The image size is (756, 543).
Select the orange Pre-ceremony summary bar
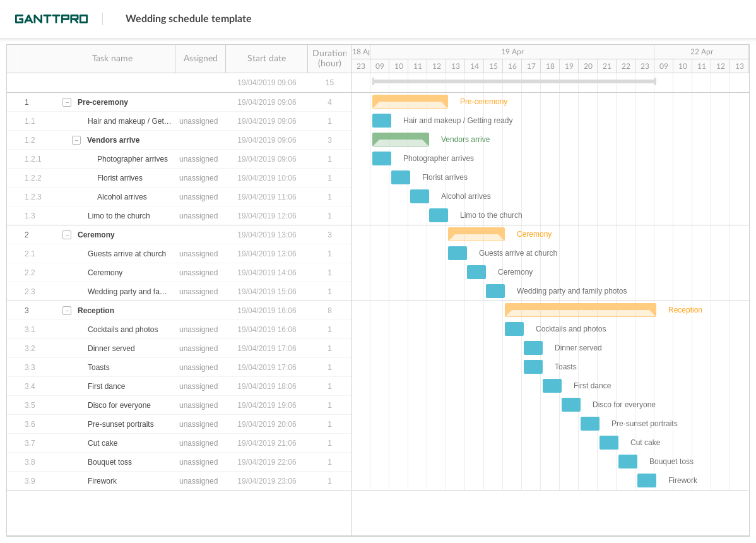click(410, 101)
